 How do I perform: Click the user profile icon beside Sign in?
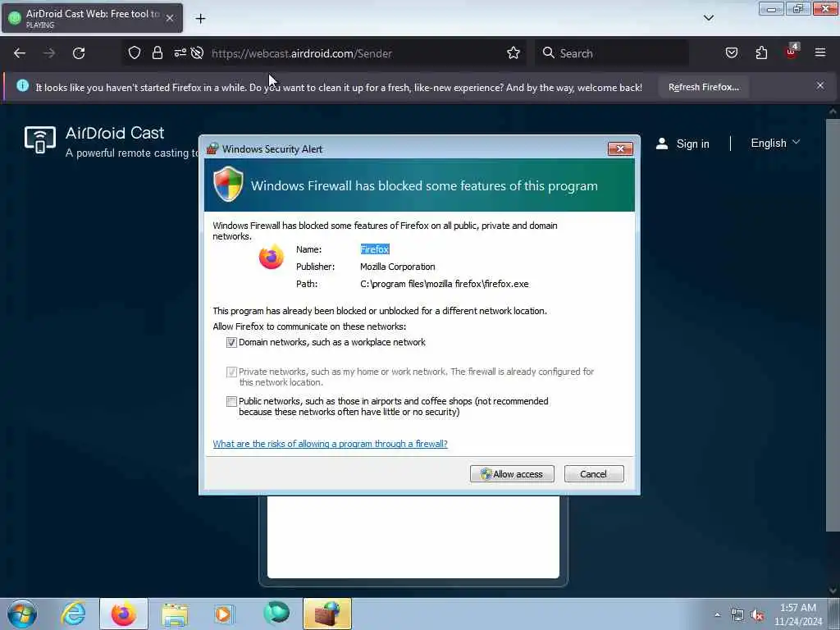(x=662, y=144)
